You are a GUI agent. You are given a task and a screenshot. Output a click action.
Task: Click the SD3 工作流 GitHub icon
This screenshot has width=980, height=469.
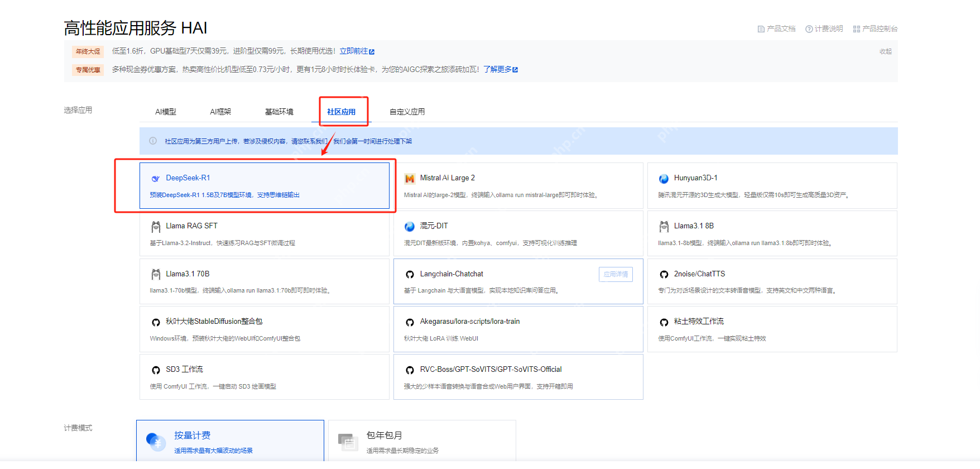point(156,370)
